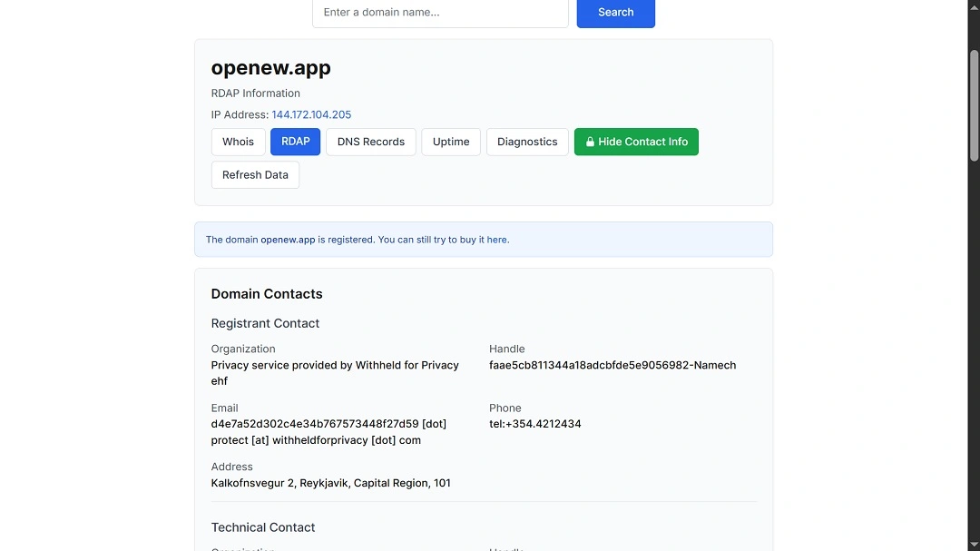Click Refresh Data button
980x551 pixels.
coord(255,174)
